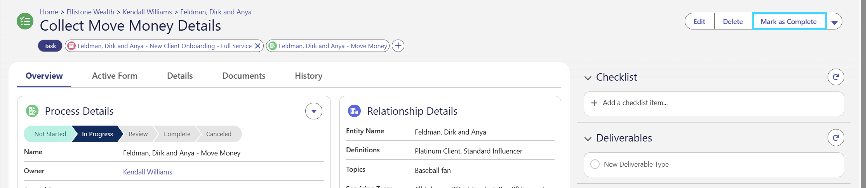868x188 pixels.
Task: Click the Process Details green icon
Action: click(x=32, y=111)
